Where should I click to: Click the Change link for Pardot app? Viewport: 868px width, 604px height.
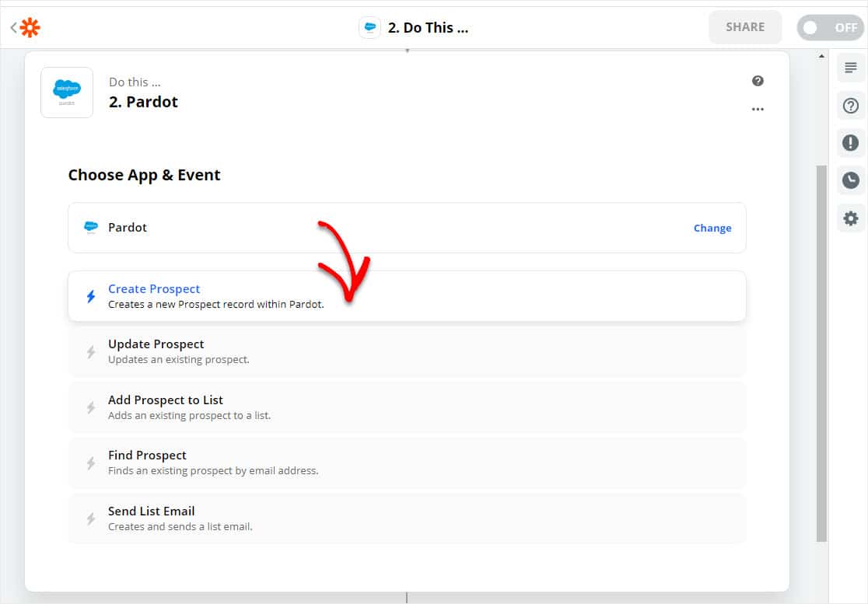712,228
